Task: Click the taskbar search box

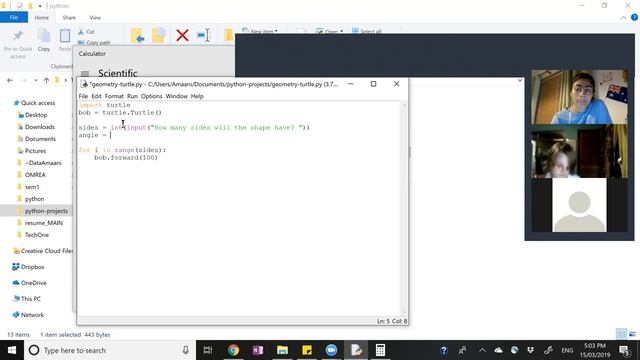Action: 110,350
